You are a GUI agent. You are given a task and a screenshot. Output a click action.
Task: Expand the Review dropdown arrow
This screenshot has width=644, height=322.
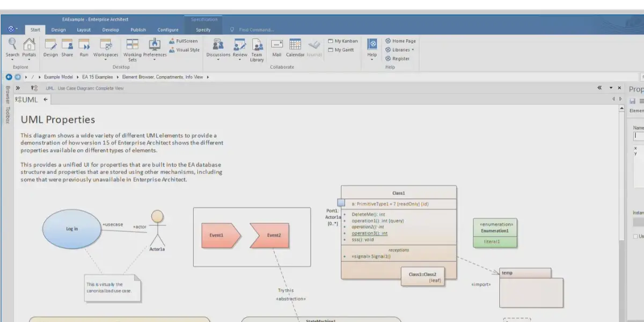click(240, 60)
